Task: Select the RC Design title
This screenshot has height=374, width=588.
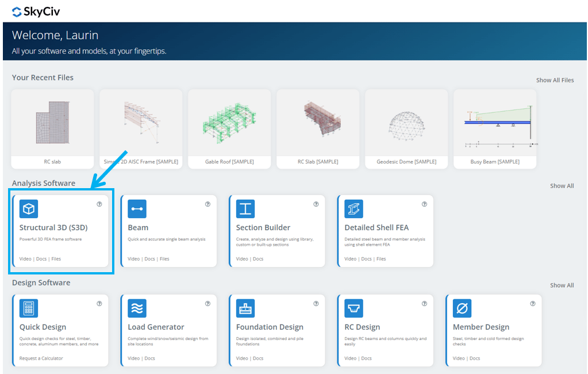Action: click(x=362, y=327)
